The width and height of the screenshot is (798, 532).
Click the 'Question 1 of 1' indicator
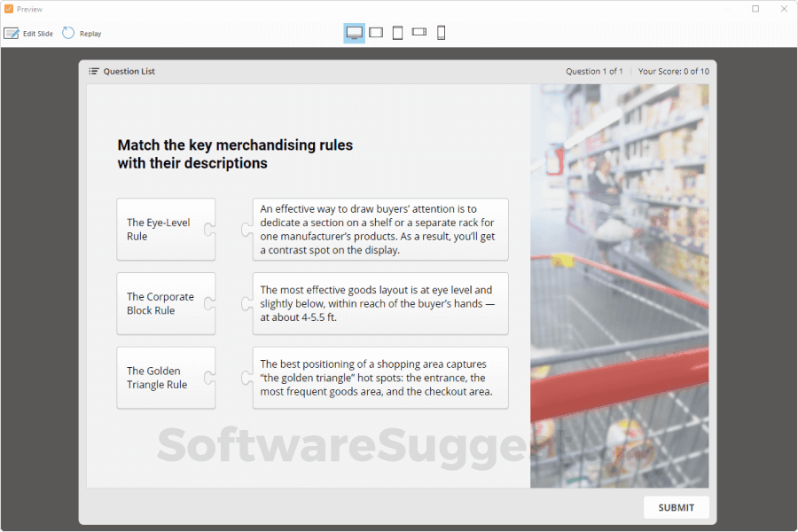coord(594,71)
